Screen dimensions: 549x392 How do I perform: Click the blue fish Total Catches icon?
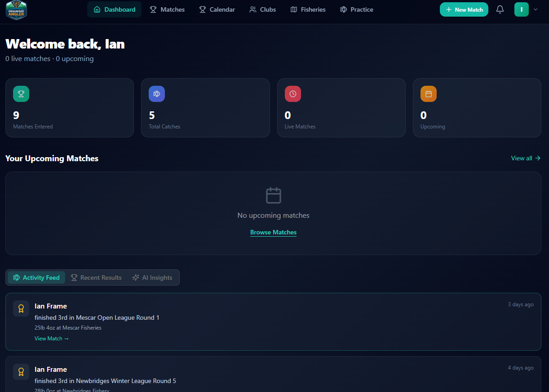[x=157, y=94]
